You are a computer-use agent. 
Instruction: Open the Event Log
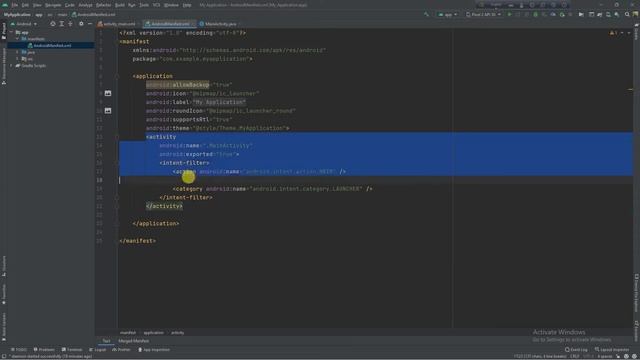(576, 350)
